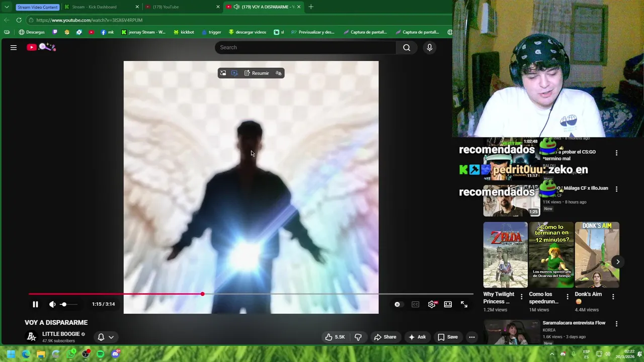Mute the video volume speaker icon
The width and height of the screenshot is (644, 362).
click(x=52, y=304)
